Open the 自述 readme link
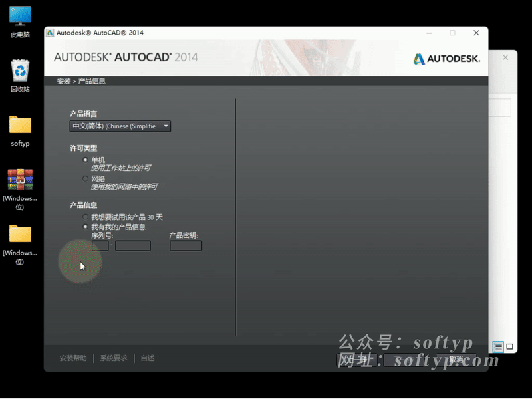Viewport: 532px width, 399px height. [x=148, y=358]
